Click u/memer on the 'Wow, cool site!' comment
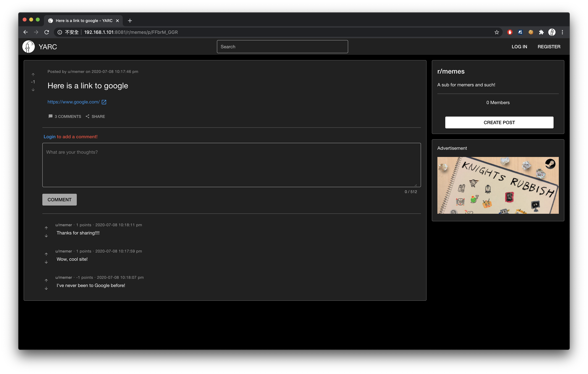 pos(64,251)
